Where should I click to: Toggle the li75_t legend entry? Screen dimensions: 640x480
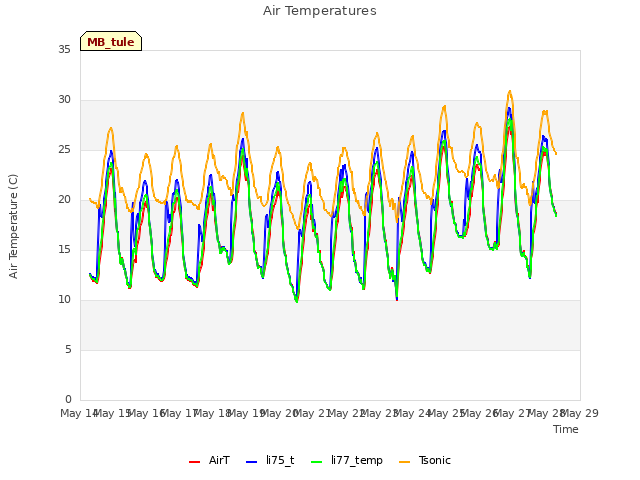pyautogui.click(x=270, y=460)
